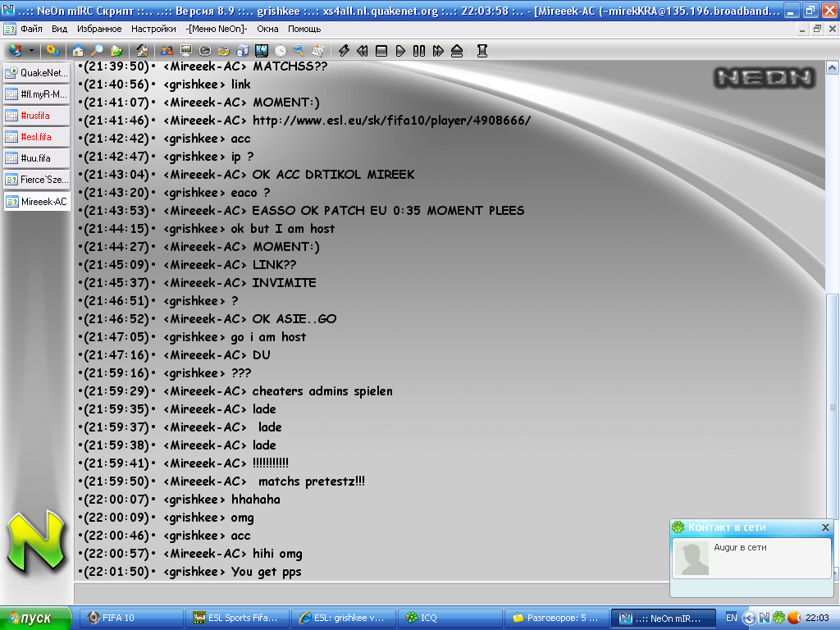The image size is (840, 630).
Task: Click the gray round screen toolbar icon
Action: click(x=204, y=51)
